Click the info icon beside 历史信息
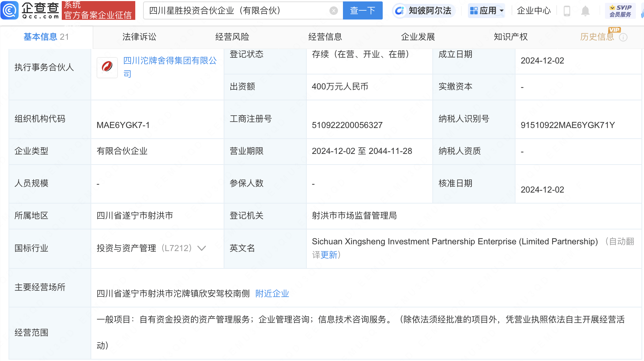 (623, 37)
